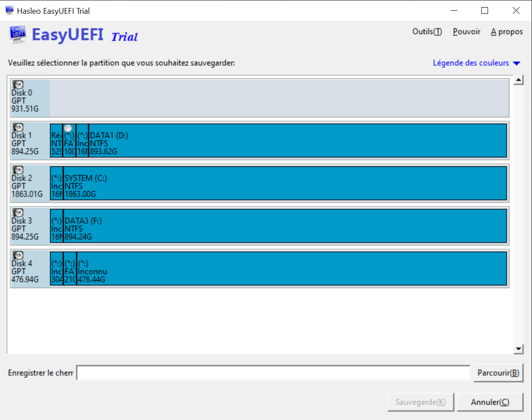532x420 pixels.
Task: Open the Pouvoir menu
Action: pos(467,32)
